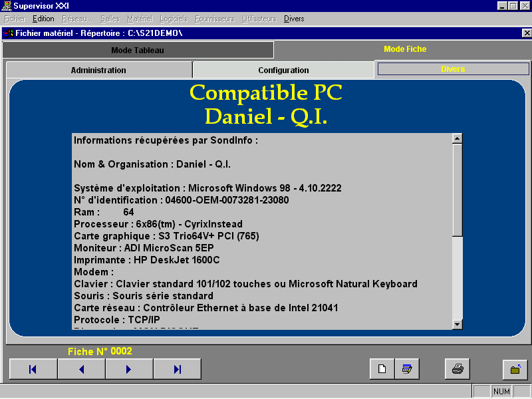Maximize the Supervisor XXI window

tap(513, 6)
